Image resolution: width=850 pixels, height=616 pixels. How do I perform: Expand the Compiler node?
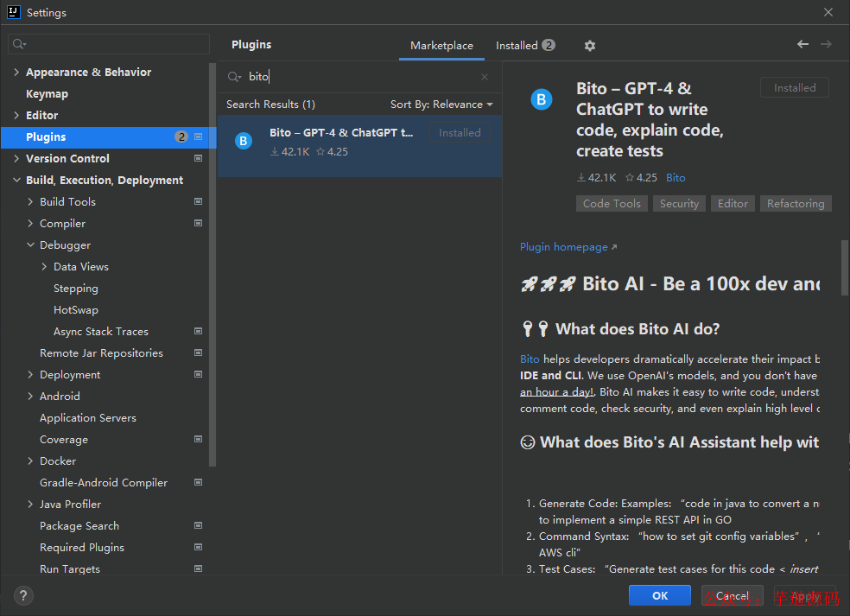coord(30,224)
